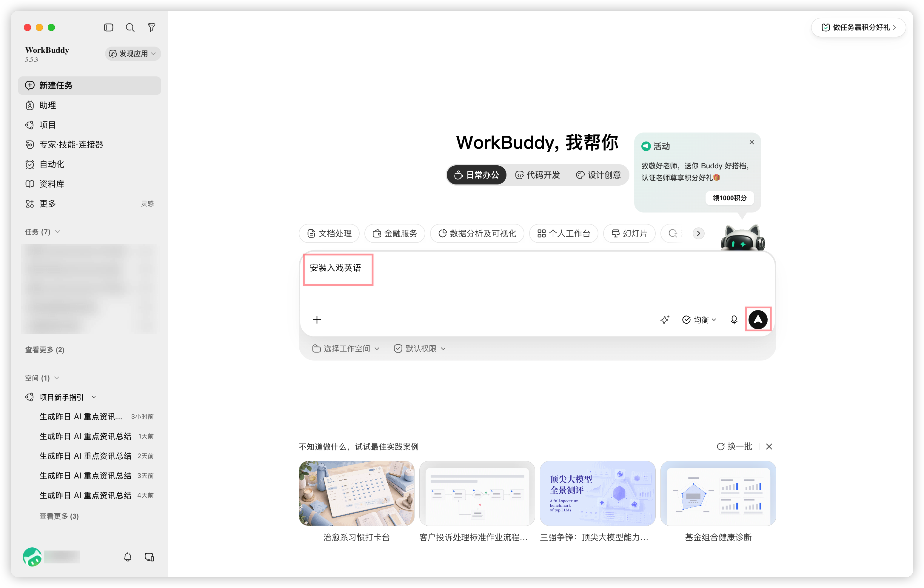Close the 活动 popup
Image resolution: width=924 pixels, height=588 pixels.
coord(751,142)
